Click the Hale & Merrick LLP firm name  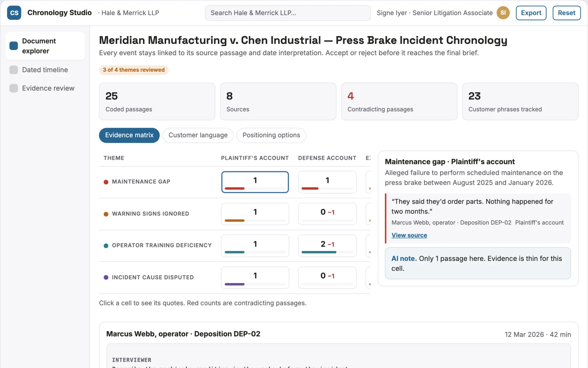tap(130, 13)
